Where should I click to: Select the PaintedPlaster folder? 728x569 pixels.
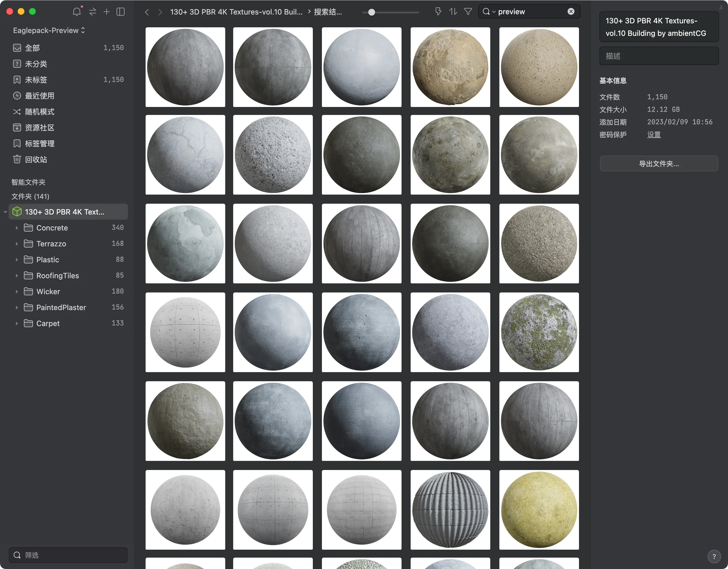pos(68,308)
